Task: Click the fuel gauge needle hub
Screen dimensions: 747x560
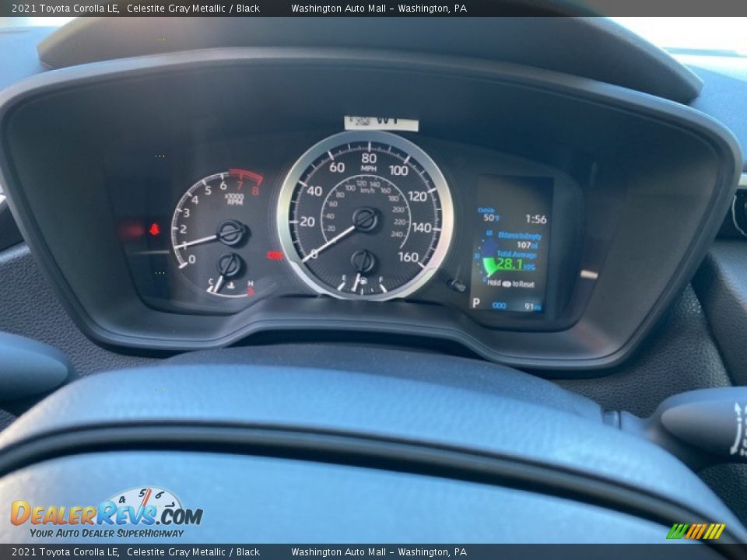Action: [363, 261]
